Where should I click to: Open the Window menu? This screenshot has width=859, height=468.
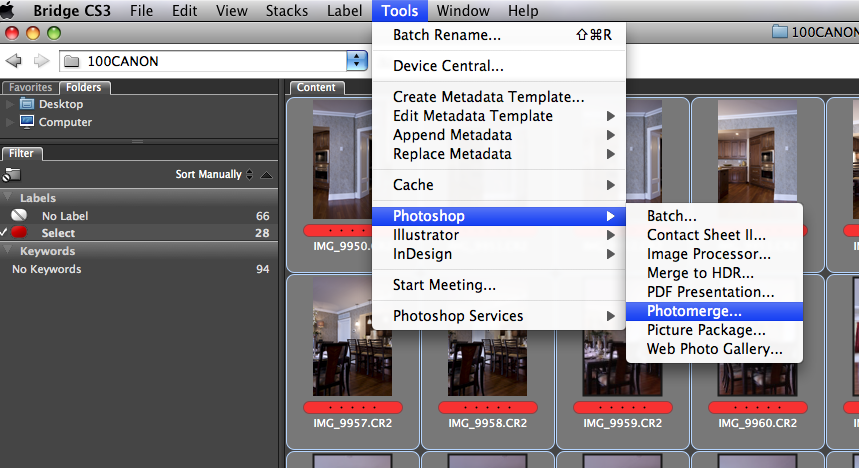point(463,10)
